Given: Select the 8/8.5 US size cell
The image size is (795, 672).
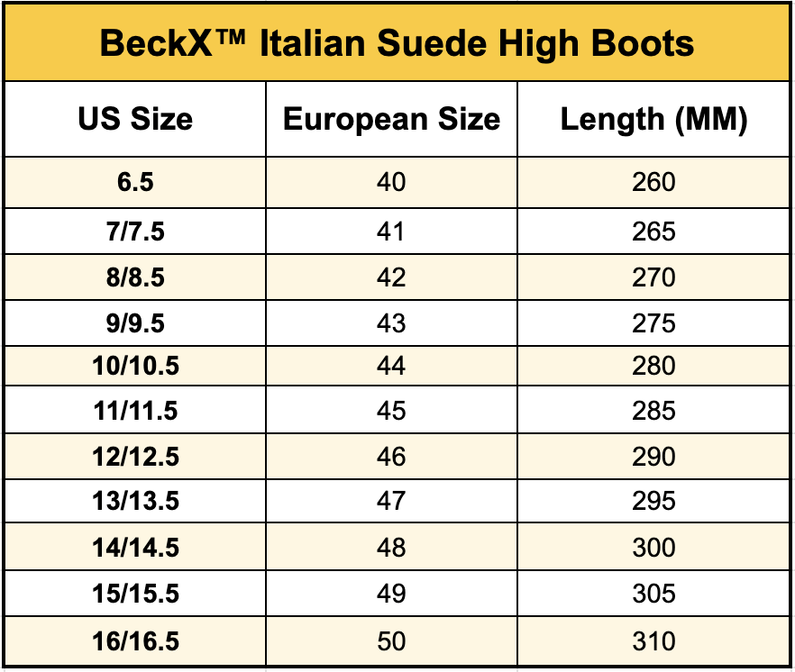Looking at the screenshot, I should tap(135, 277).
